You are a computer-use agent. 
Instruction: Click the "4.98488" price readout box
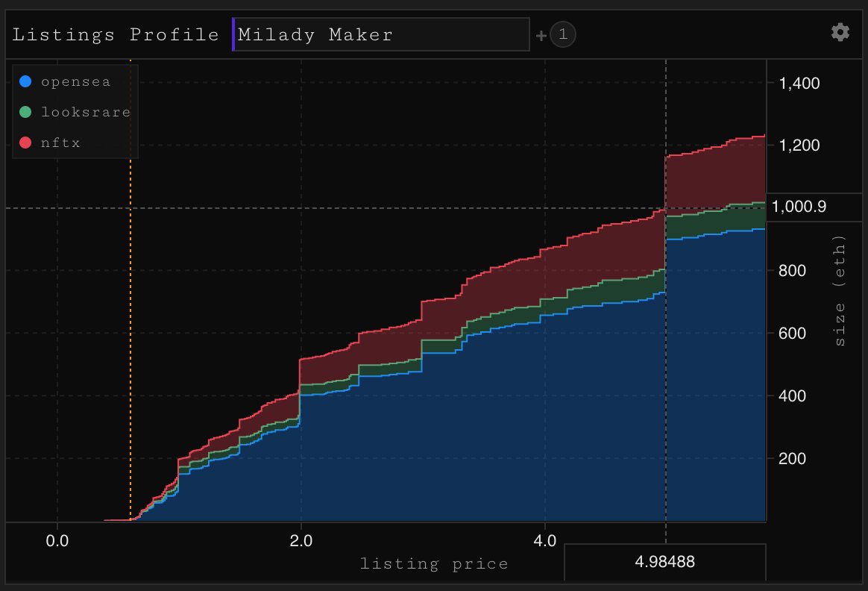(x=664, y=563)
